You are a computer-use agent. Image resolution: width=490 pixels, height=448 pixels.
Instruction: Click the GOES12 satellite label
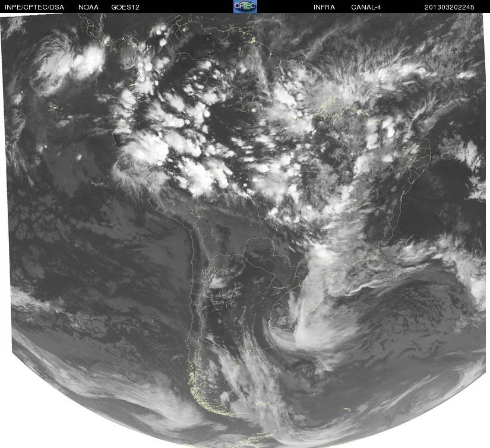point(125,7)
